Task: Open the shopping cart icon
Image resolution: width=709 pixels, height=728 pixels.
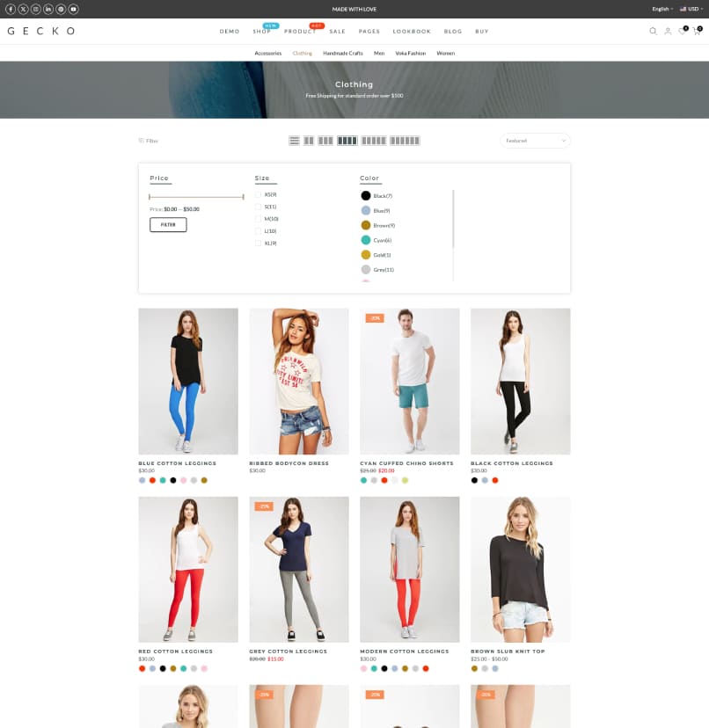Action: (697, 31)
